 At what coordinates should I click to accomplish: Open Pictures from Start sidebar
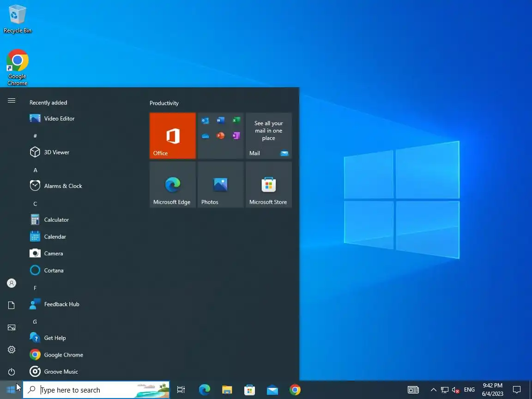(12, 327)
